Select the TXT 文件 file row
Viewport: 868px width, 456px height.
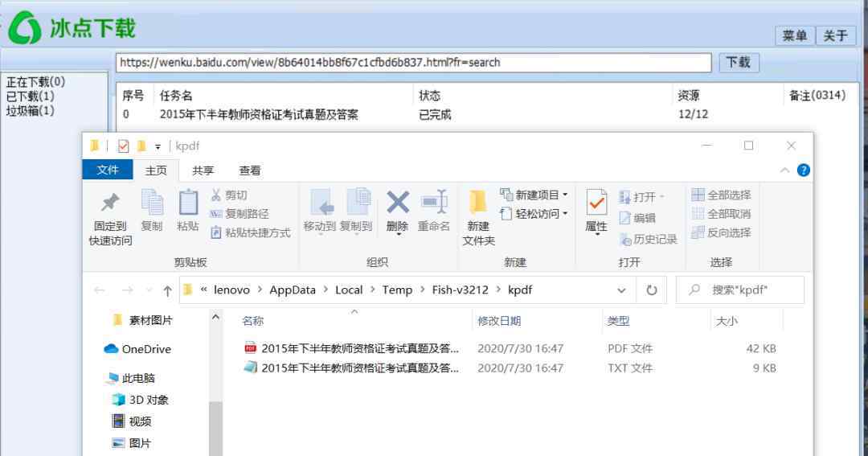click(x=510, y=368)
